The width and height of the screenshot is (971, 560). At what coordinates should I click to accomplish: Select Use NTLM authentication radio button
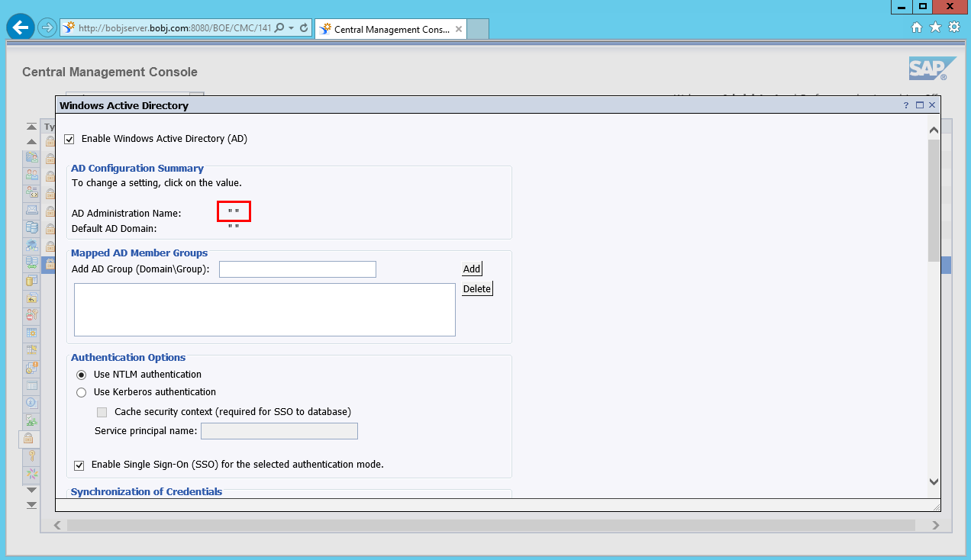[82, 375]
